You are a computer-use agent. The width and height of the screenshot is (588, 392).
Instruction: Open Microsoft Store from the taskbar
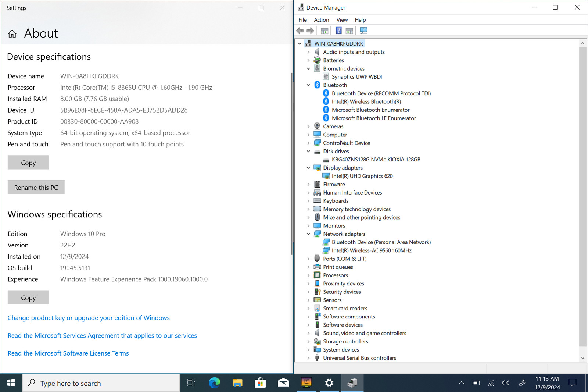pos(260,383)
